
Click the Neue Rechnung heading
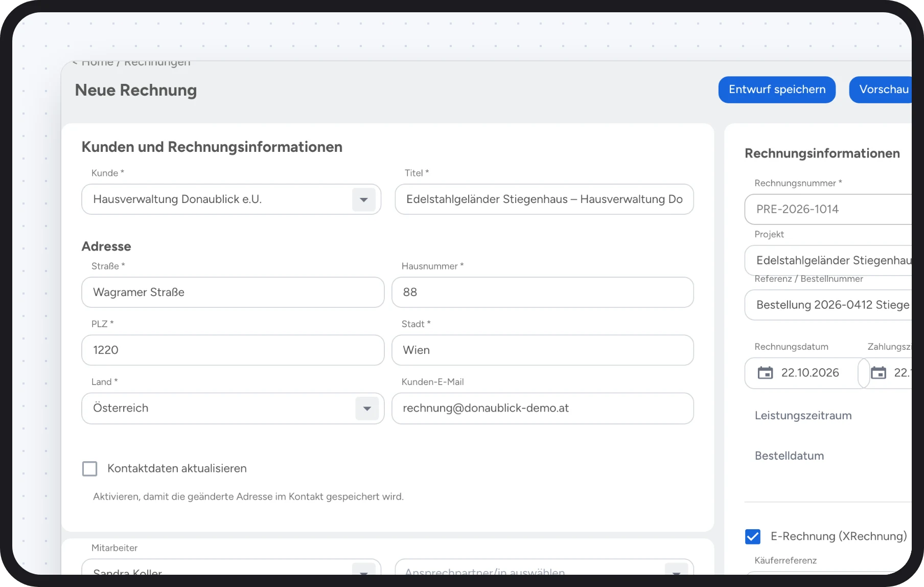[136, 90]
